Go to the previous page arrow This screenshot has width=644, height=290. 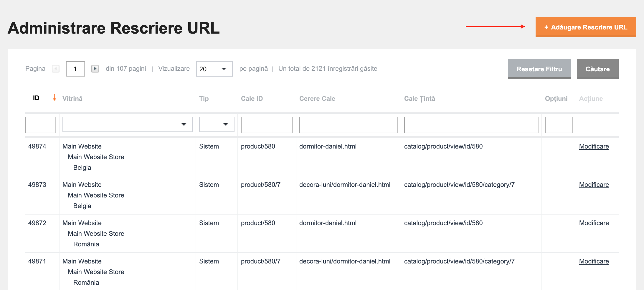[56, 69]
